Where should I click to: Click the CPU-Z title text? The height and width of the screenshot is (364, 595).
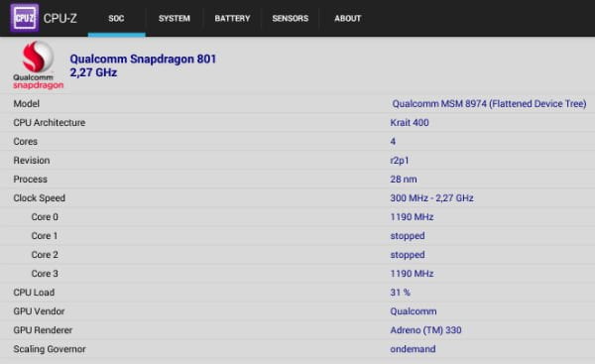click(59, 18)
